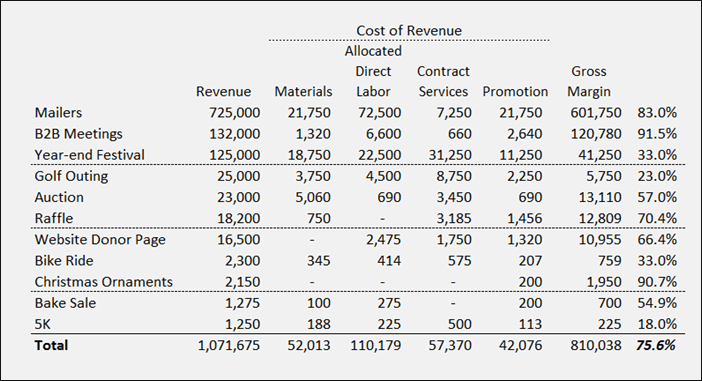Select the Mailers row label
The height and width of the screenshot is (381, 702).
58,112
